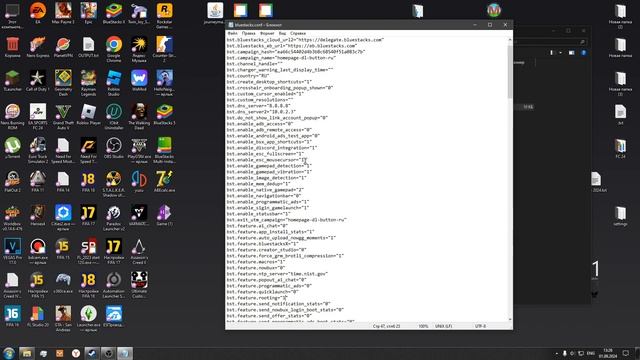
Task: Open the BlueStacks 5 desktop icon
Action: pos(164,114)
